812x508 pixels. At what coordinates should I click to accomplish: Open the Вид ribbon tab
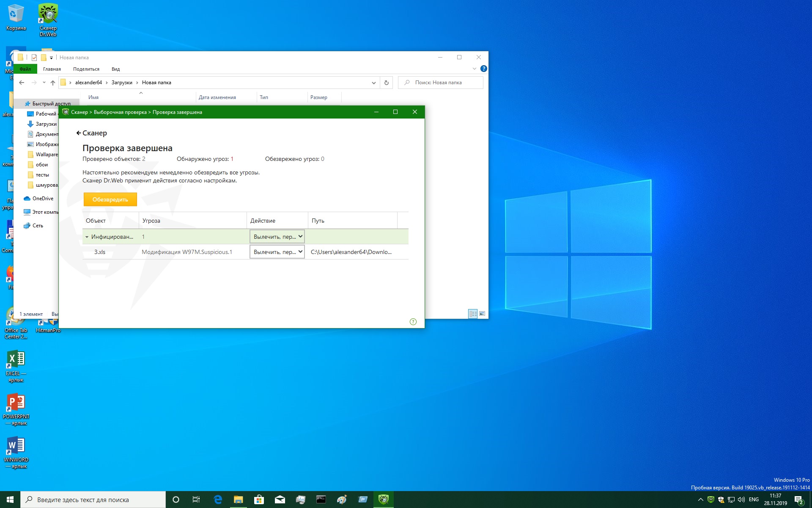115,69
